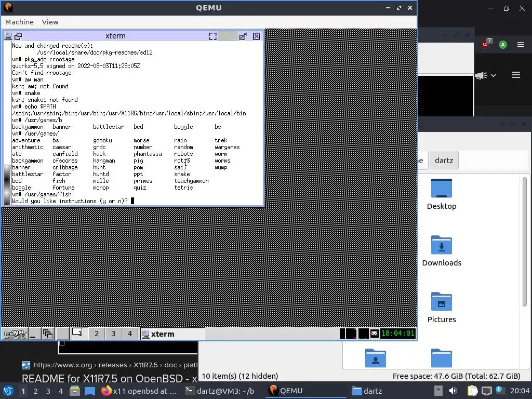The image size is (532, 399).
Task: Switch to Firefox 'x11 openbsd at' taskbar entry
Action: (139, 391)
